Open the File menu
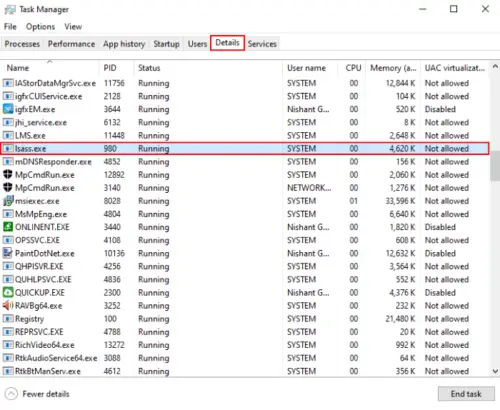 10,27
